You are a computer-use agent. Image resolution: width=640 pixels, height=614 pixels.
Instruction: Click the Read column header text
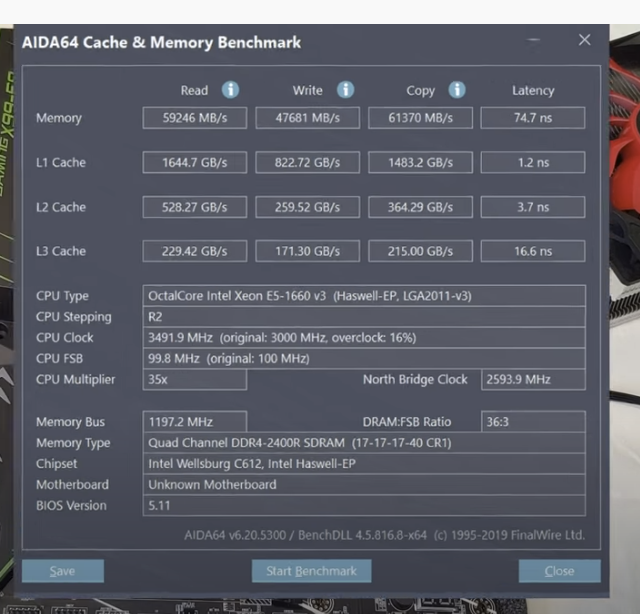click(194, 90)
